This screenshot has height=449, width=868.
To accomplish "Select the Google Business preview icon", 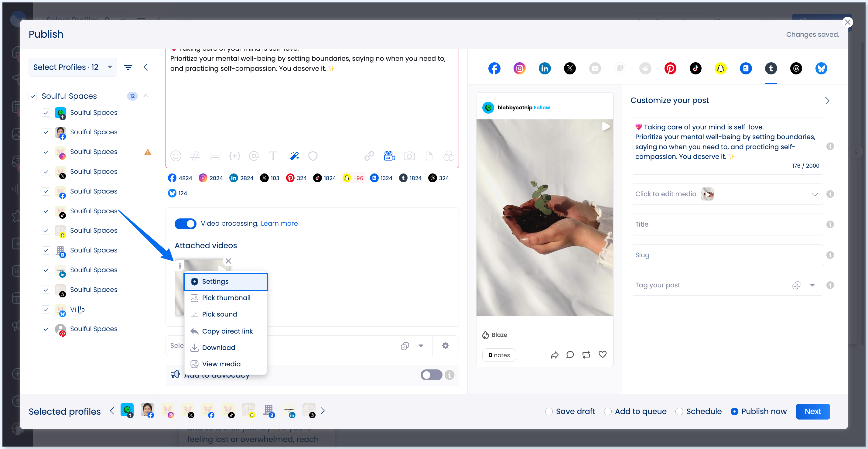I will (x=745, y=68).
